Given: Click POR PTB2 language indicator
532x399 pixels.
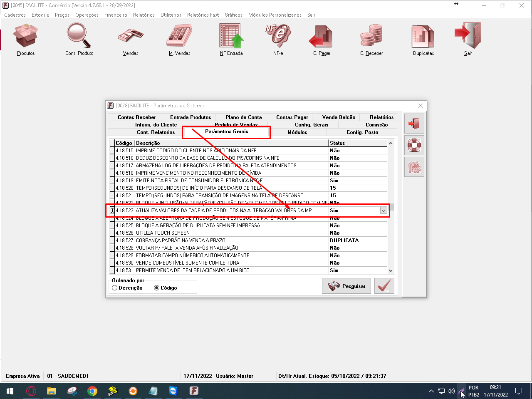Looking at the screenshot, I should (x=473, y=391).
